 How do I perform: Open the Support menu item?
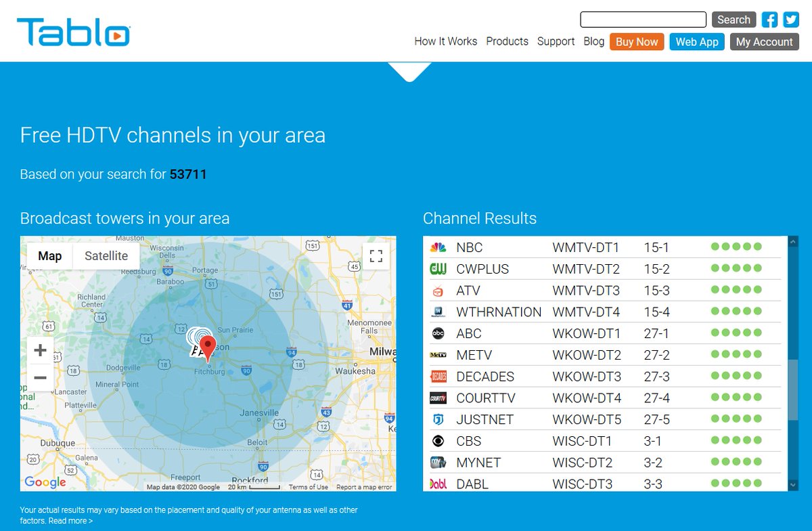[x=556, y=41]
